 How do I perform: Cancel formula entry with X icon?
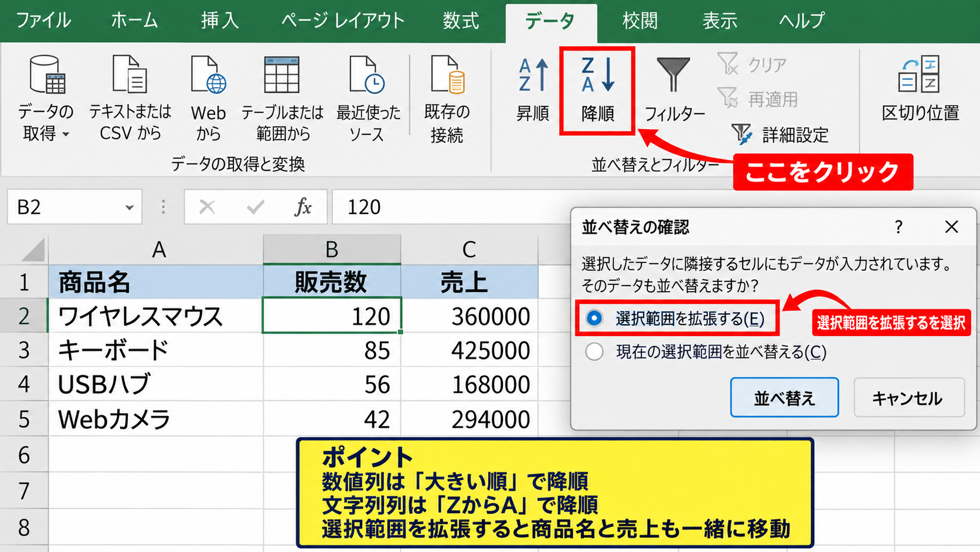[x=207, y=206]
